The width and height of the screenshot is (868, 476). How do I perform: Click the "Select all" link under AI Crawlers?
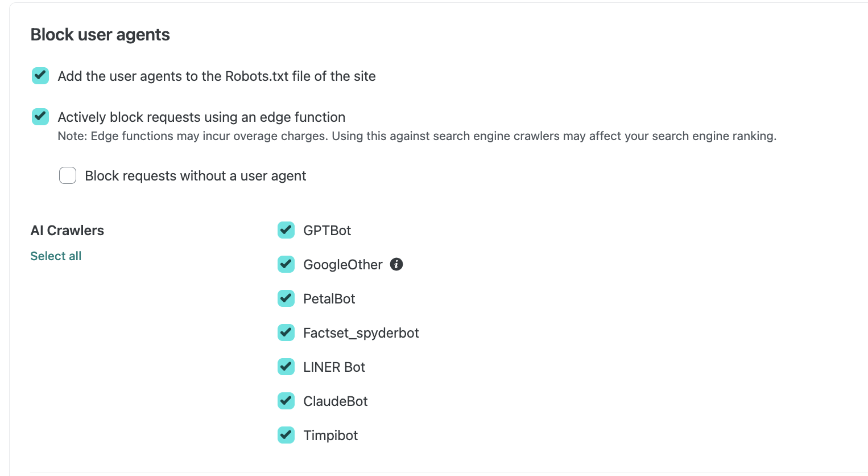(x=55, y=256)
